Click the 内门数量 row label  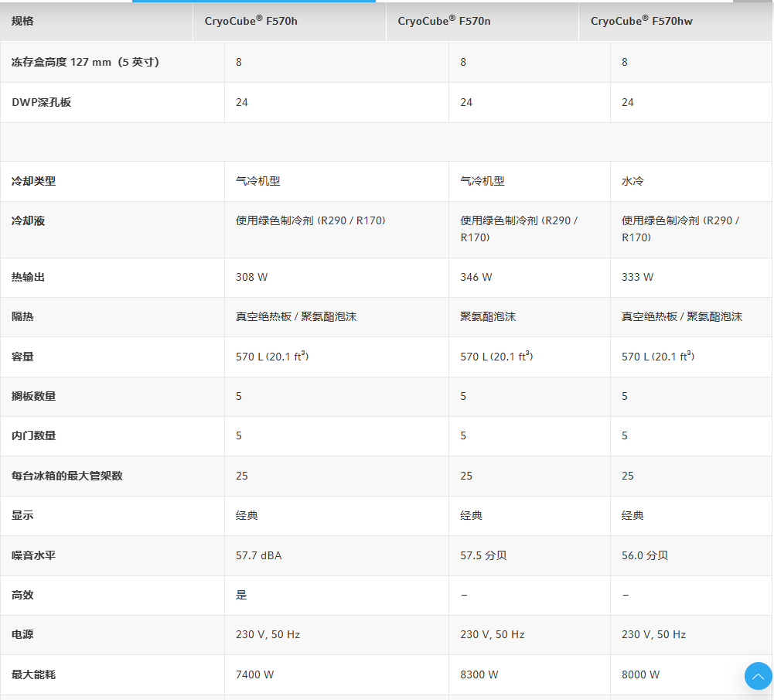33,435
